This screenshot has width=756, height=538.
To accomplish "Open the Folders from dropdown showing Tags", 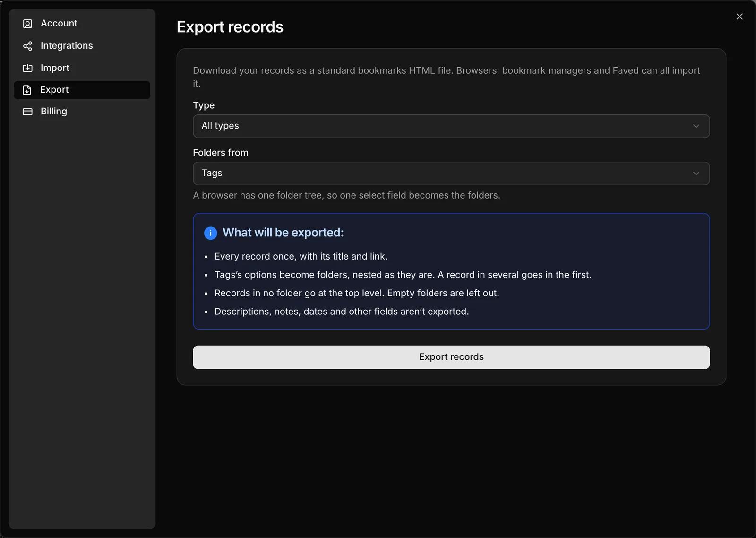I will [451, 174].
